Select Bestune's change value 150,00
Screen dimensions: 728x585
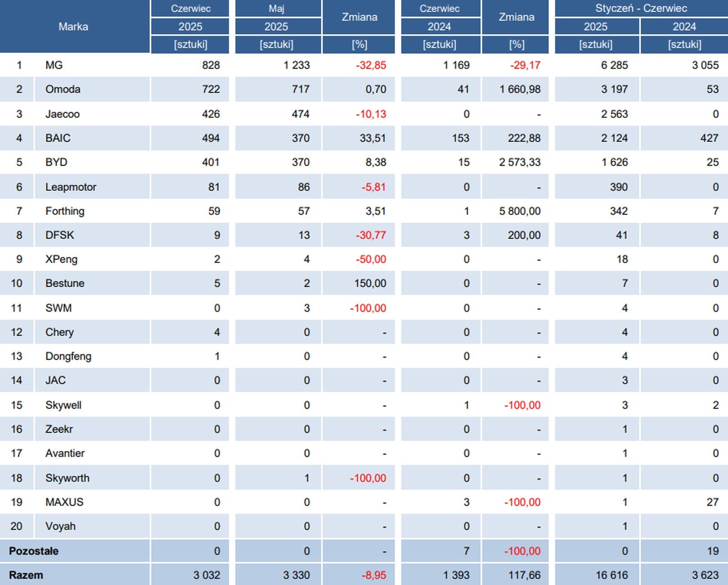370,283
